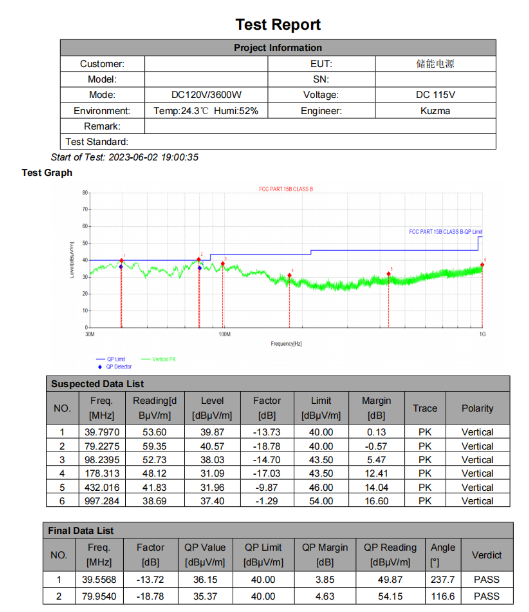Click the empty Customer value field
Screen dimensions: 529x612
click(x=206, y=64)
